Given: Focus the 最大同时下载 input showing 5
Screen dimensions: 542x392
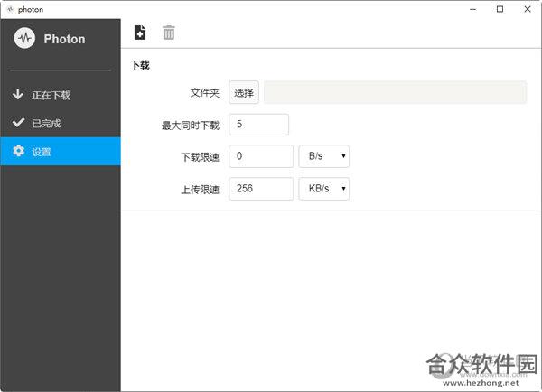Looking at the screenshot, I should click(258, 125).
